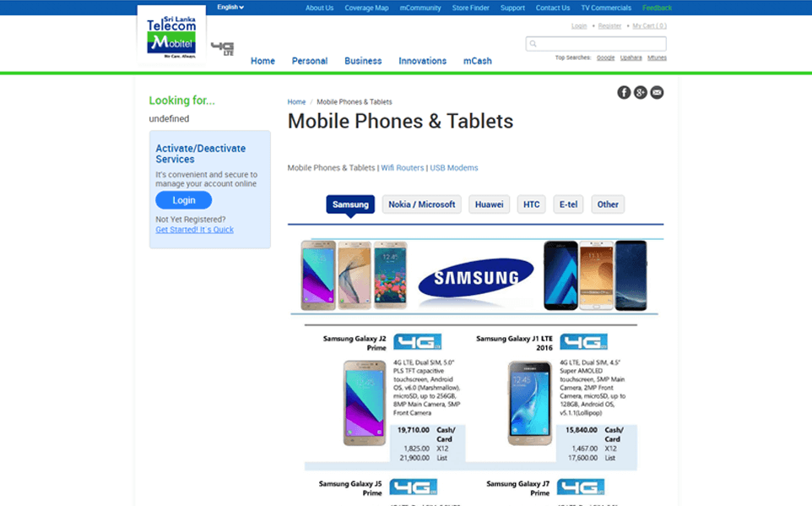
Task: Switch to the Huawei brand tab
Action: [x=489, y=204]
